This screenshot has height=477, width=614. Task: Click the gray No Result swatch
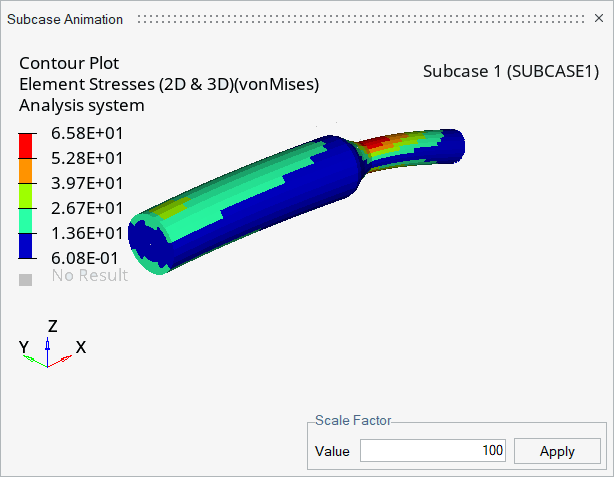click(x=25, y=280)
